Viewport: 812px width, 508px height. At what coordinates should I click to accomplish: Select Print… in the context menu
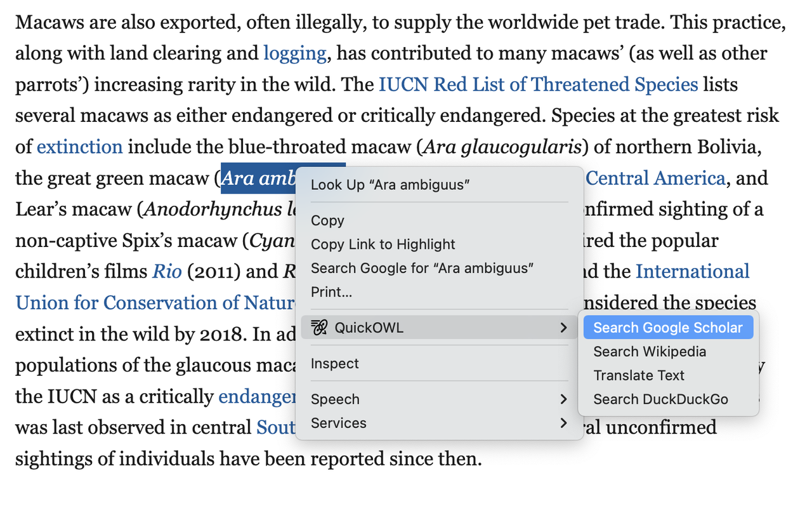click(331, 292)
